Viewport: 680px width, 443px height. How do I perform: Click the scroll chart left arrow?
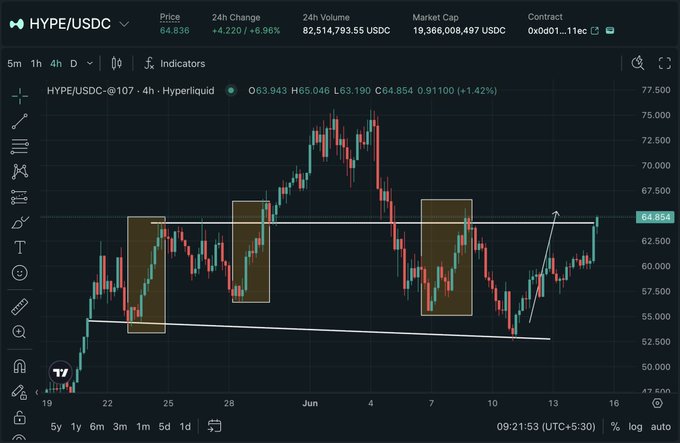tap(37, 392)
